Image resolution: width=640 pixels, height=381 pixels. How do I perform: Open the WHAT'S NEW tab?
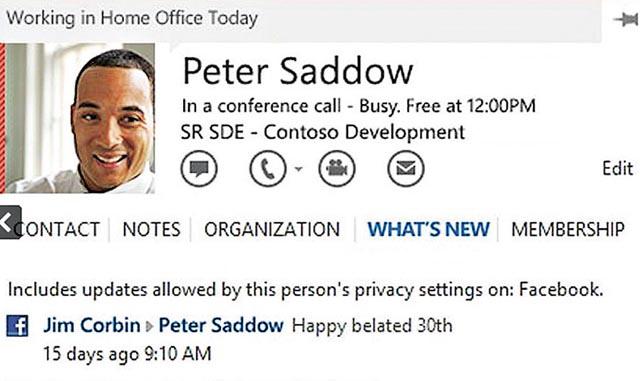[429, 229]
